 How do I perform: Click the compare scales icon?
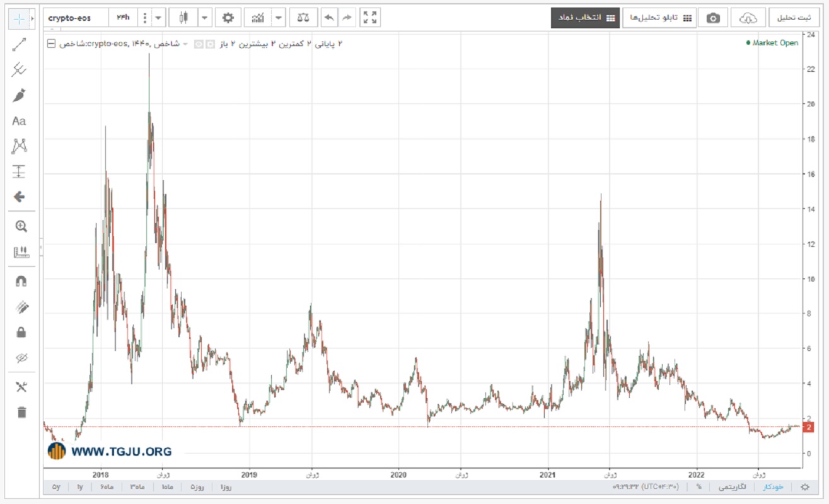[x=303, y=18]
